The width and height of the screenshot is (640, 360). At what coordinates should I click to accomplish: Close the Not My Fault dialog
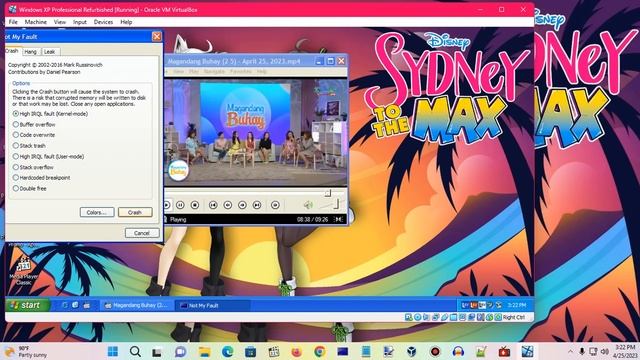pyautogui.click(x=157, y=37)
